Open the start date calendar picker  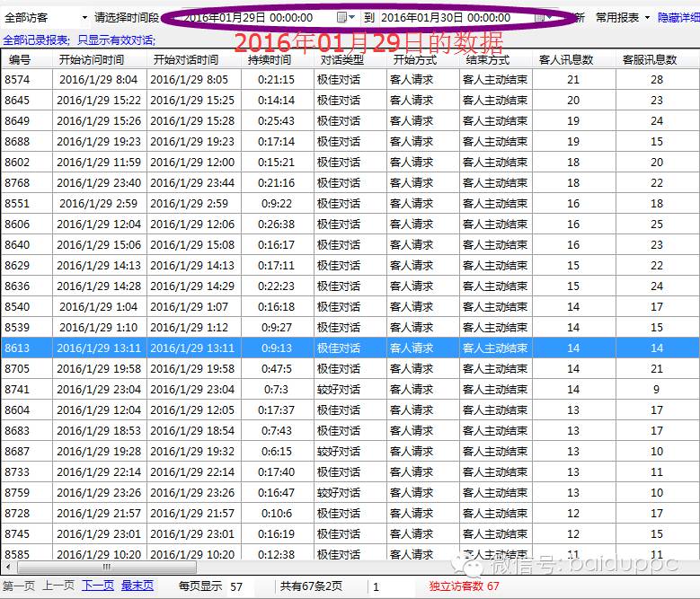click(342, 18)
